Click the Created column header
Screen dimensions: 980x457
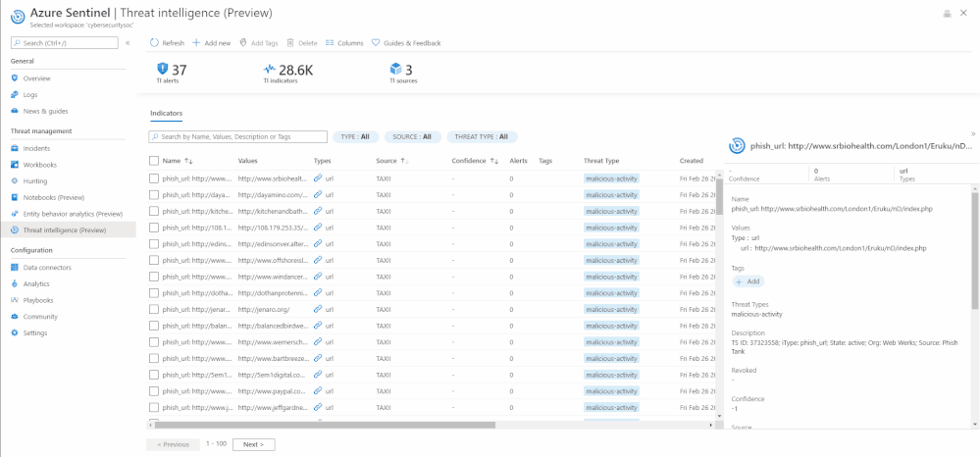(x=692, y=161)
